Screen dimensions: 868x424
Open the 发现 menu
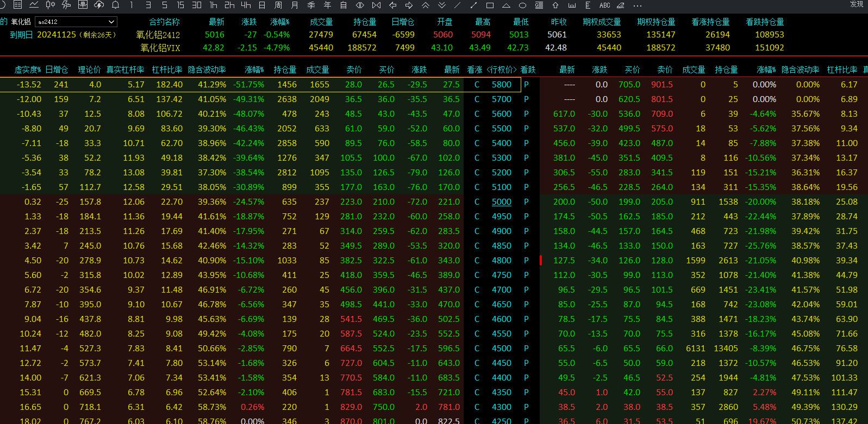coord(857,4)
